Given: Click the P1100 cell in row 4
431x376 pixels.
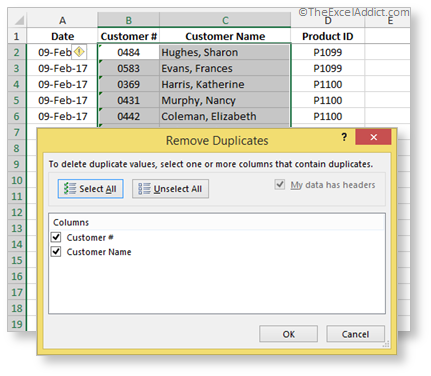Looking at the screenshot, I should 328,84.
